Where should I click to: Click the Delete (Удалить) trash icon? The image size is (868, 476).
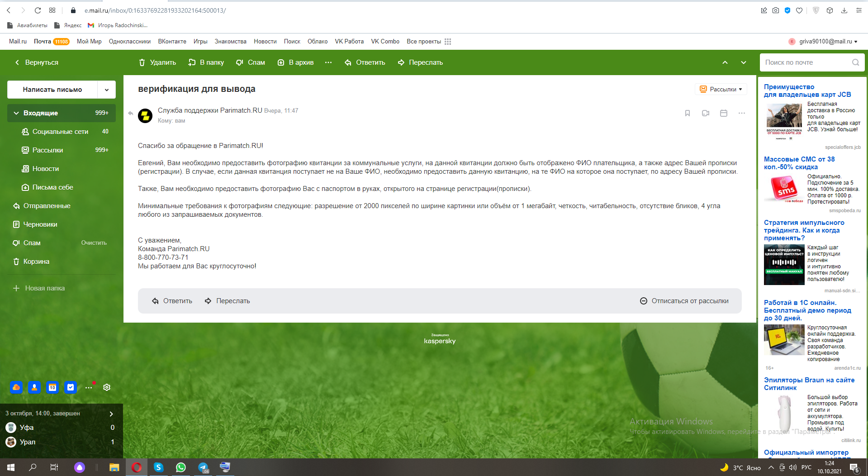pyautogui.click(x=142, y=62)
